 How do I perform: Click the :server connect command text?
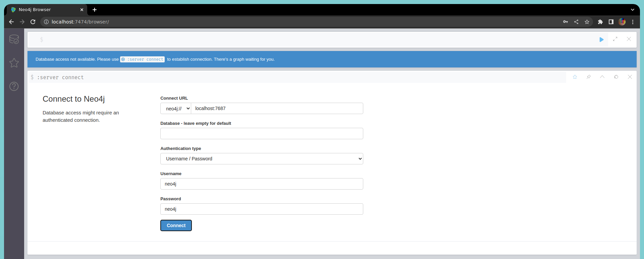pos(60,77)
